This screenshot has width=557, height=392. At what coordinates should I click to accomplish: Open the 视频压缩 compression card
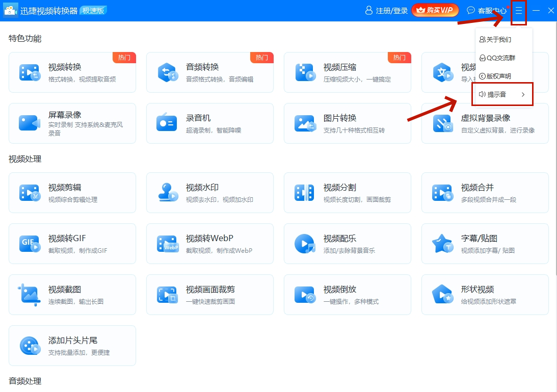(x=348, y=72)
